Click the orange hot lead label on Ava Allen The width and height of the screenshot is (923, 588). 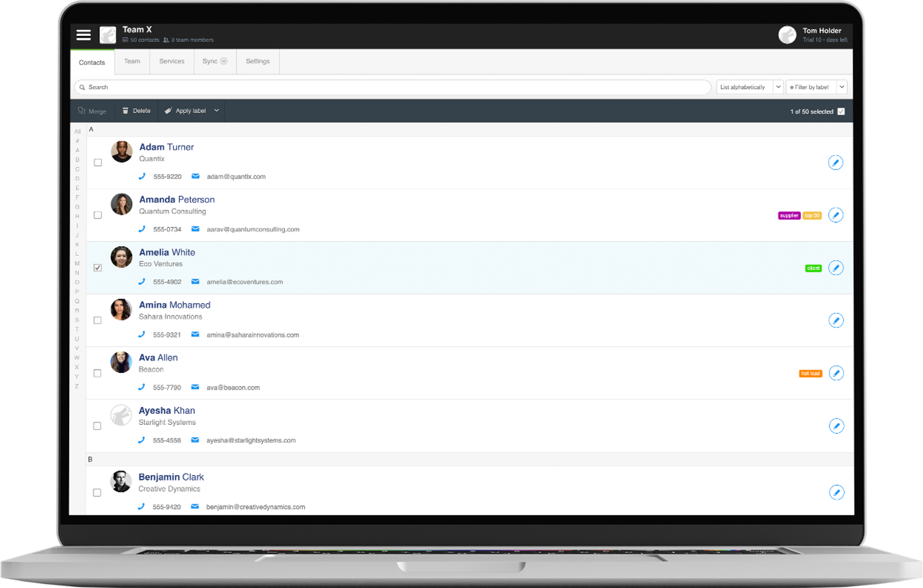point(811,374)
